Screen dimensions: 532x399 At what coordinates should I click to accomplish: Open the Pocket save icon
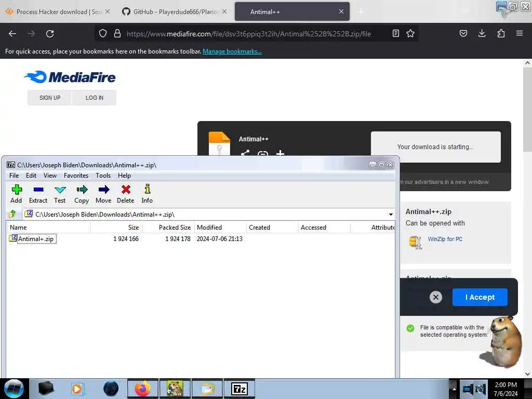463,33
